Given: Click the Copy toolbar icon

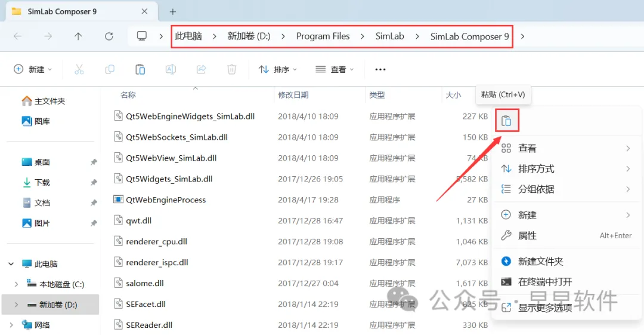Looking at the screenshot, I should pos(109,69).
